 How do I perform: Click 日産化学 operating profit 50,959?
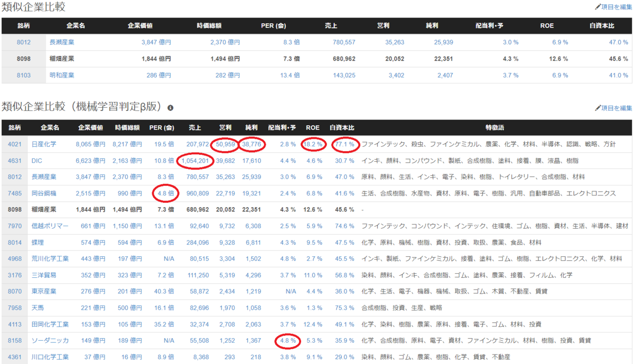225,144
